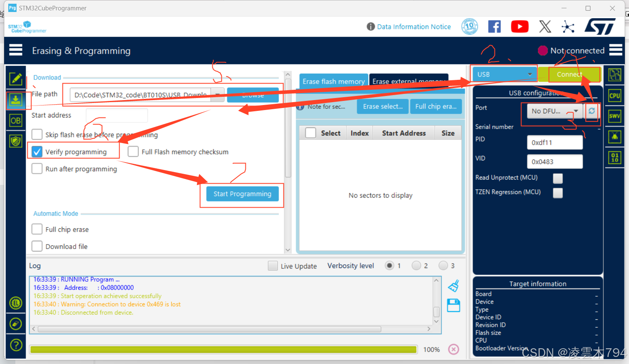Screen dimensions: 629x364
Task: Open the 01 10 registers icon
Action: click(615, 158)
